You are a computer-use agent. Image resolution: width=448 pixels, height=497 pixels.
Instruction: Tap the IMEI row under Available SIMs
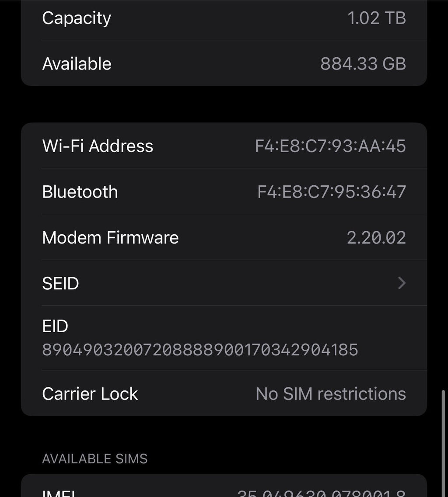pyautogui.click(x=224, y=492)
